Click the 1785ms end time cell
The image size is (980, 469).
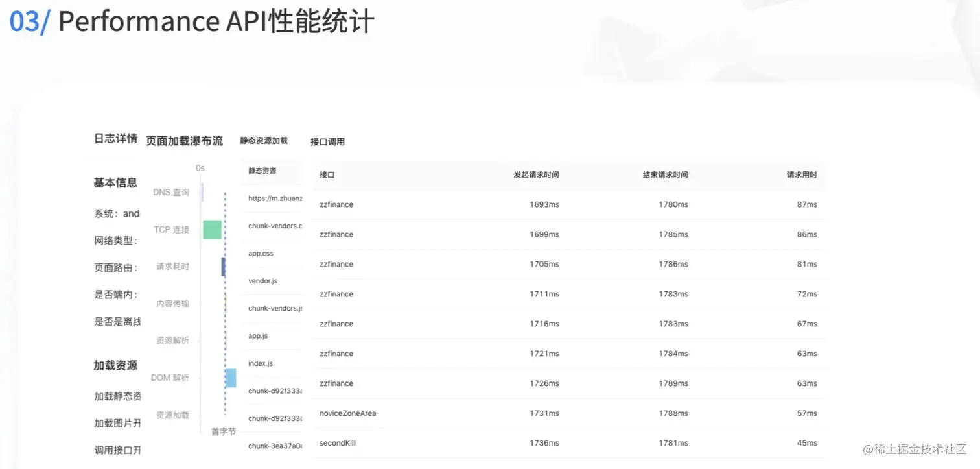click(x=673, y=234)
